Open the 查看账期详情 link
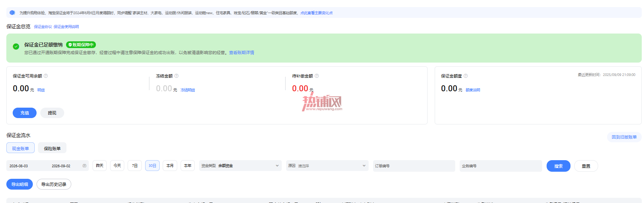Screen dimensions: 644x203 coord(241,53)
